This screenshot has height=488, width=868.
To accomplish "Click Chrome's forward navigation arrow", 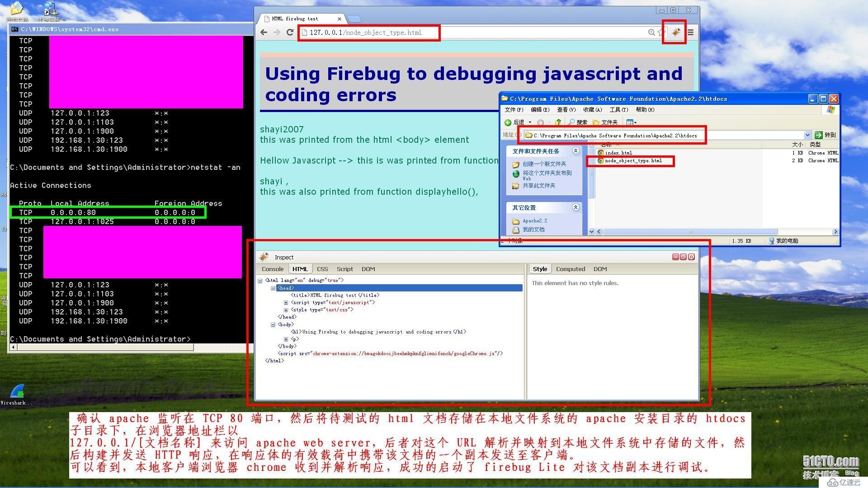I will pyautogui.click(x=277, y=32).
